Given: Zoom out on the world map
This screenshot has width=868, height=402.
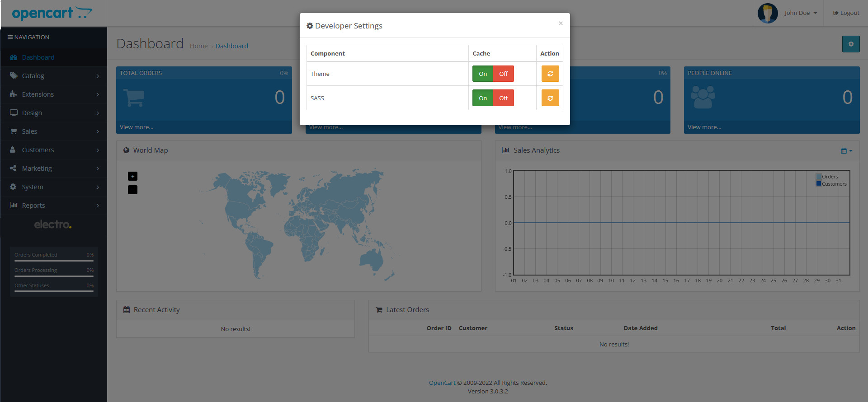Looking at the screenshot, I should (x=132, y=190).
